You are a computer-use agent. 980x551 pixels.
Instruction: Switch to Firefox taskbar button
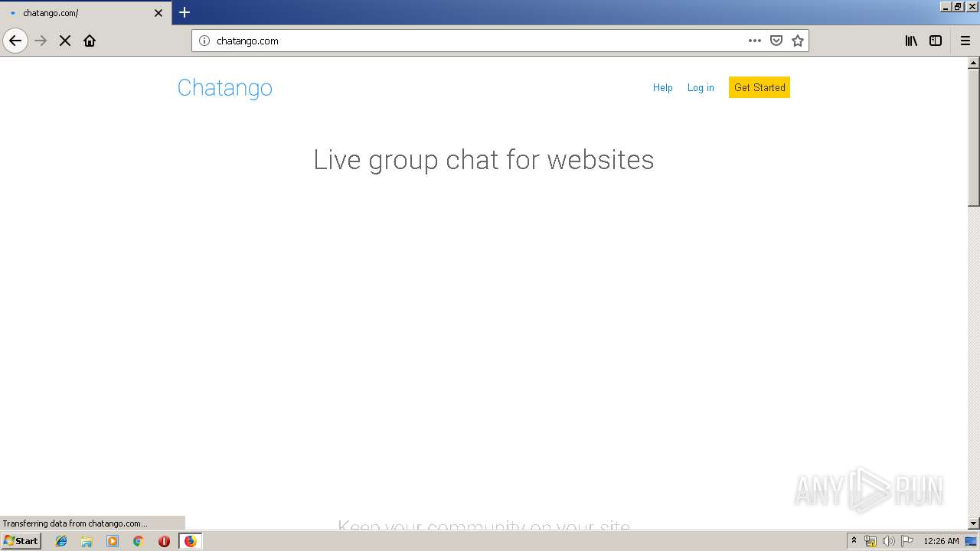tap(190, 541)
